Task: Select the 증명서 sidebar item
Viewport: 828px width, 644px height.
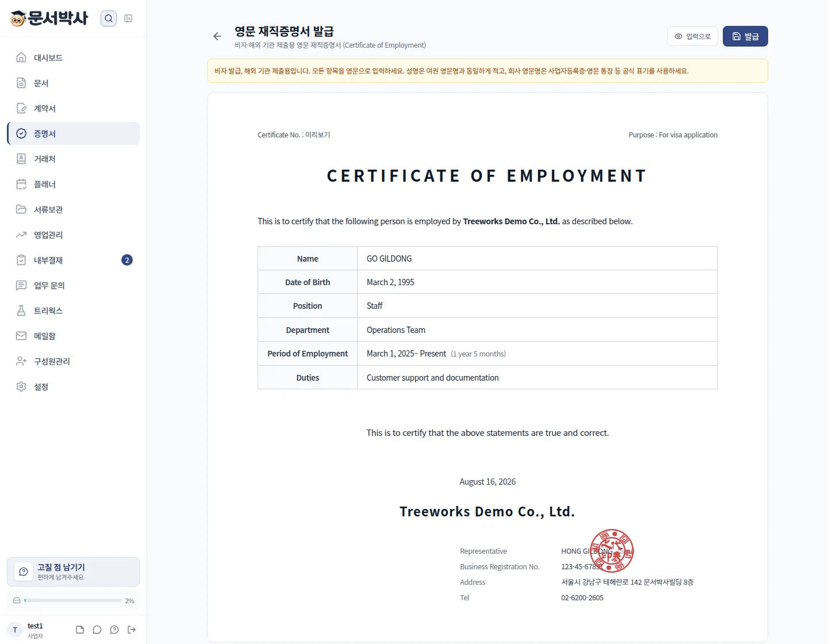Action: [74, 133]
